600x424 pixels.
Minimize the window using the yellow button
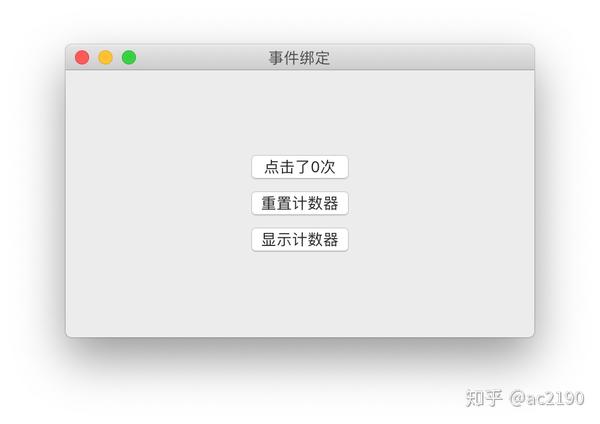coord(106,57)
